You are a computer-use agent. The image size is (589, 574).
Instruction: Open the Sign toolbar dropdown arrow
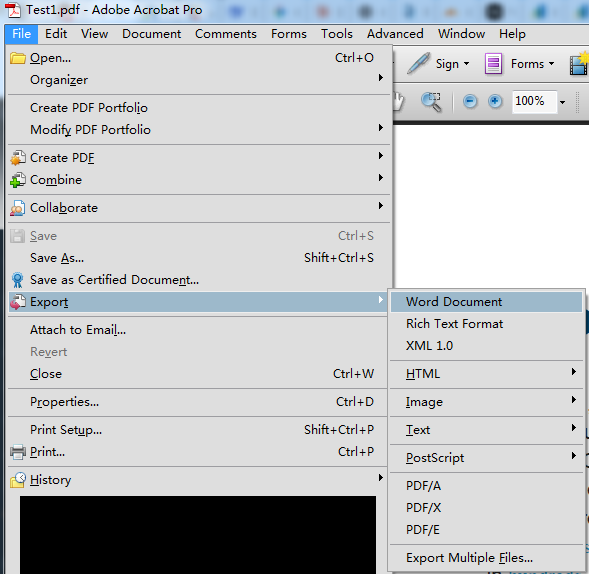[466, 64]
